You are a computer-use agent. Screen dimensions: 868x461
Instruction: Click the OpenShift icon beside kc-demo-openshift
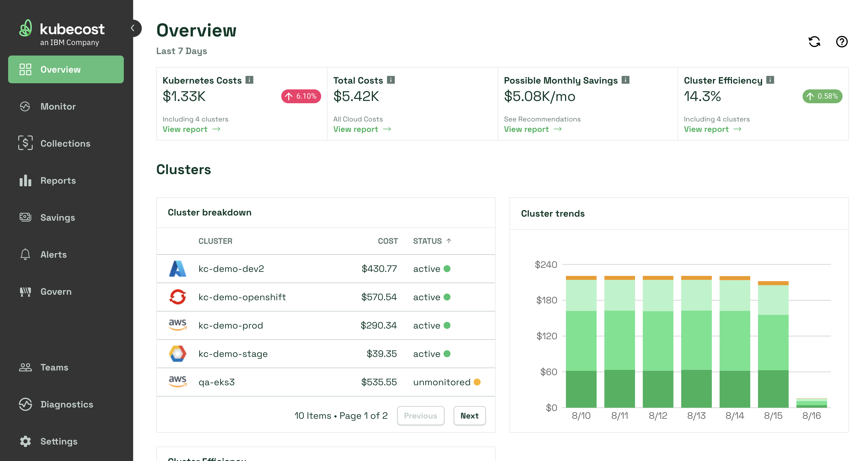click(177, 297)
